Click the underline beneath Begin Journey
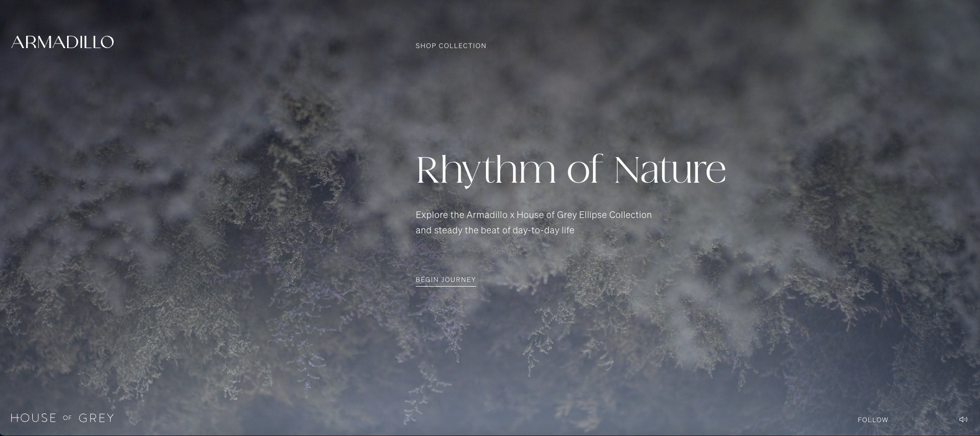The image size is (980, 436). 445,286
